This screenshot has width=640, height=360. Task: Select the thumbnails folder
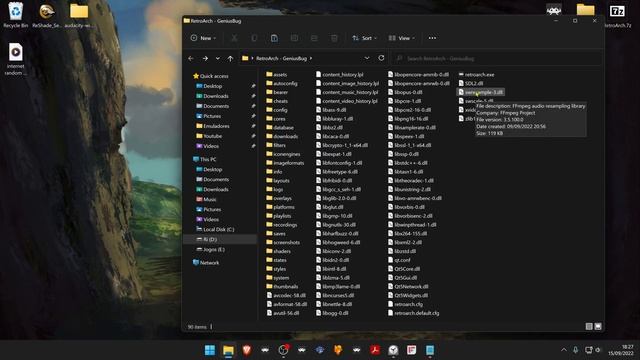pyautogui.click(x=282, y=287)
